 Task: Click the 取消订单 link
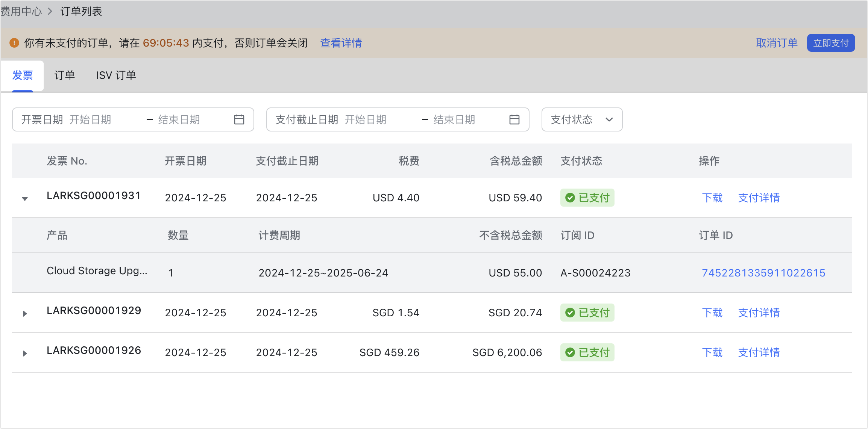pyautogui.click(x=777, y=43)
